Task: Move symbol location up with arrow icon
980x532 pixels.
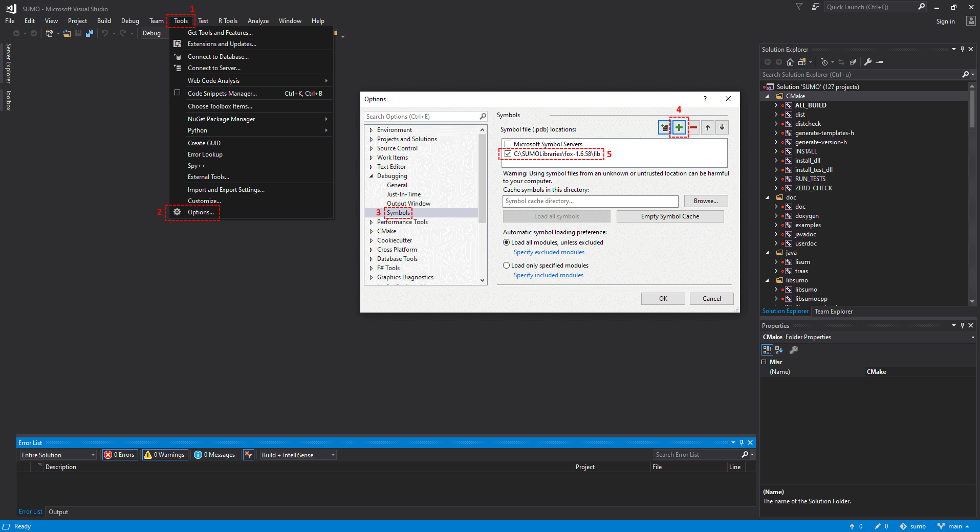Action: pos(708,127)
